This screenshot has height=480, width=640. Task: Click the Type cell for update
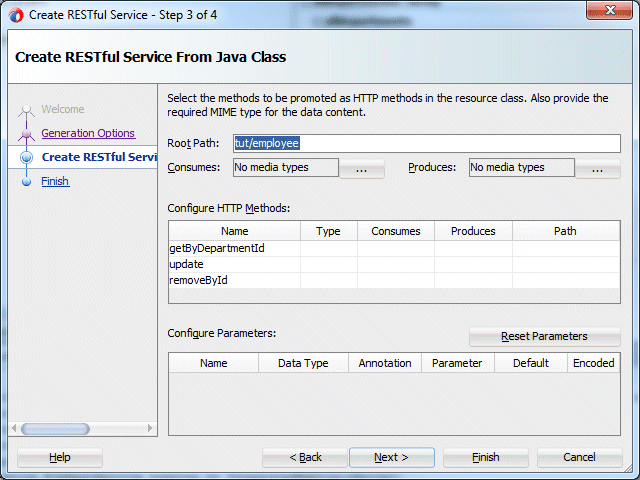(329, 264)
